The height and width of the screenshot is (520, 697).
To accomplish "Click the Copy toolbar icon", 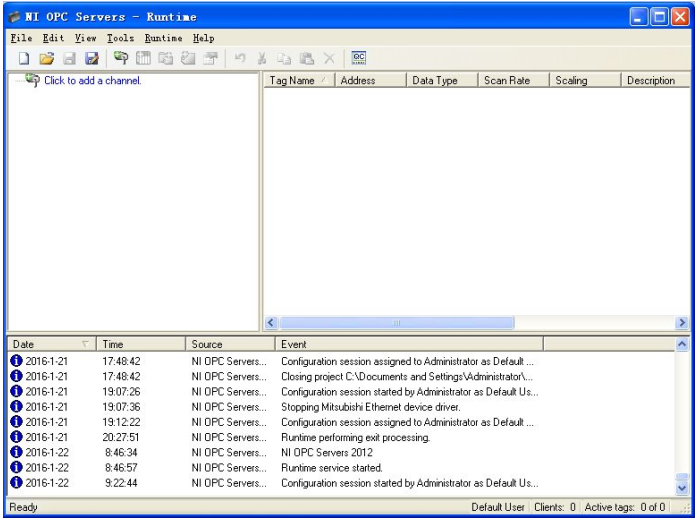I will (284, 58).
